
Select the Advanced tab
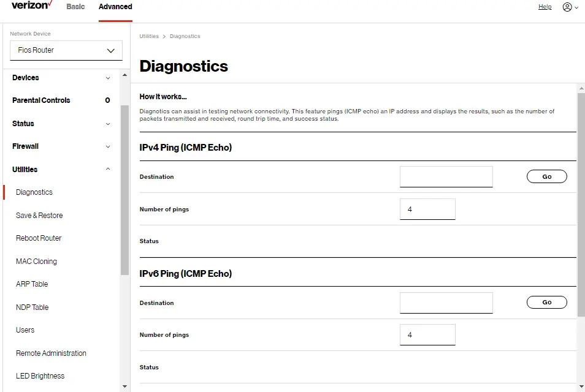pyautogui.click(x=115, y=7)
